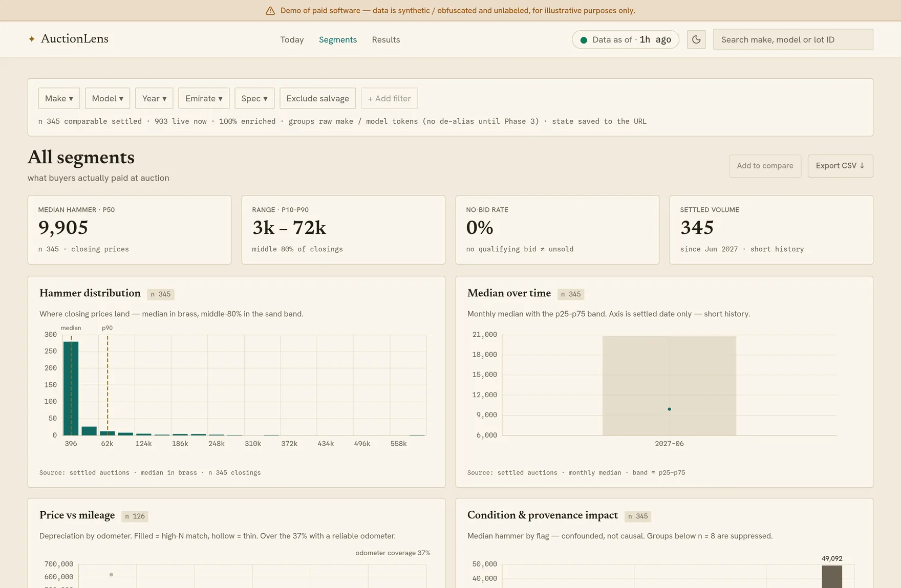Viewport: 901px width, 588px height.
Task: Click the second histogram bar near 31k
Action: pyautogui.click(x=89, y=431)
